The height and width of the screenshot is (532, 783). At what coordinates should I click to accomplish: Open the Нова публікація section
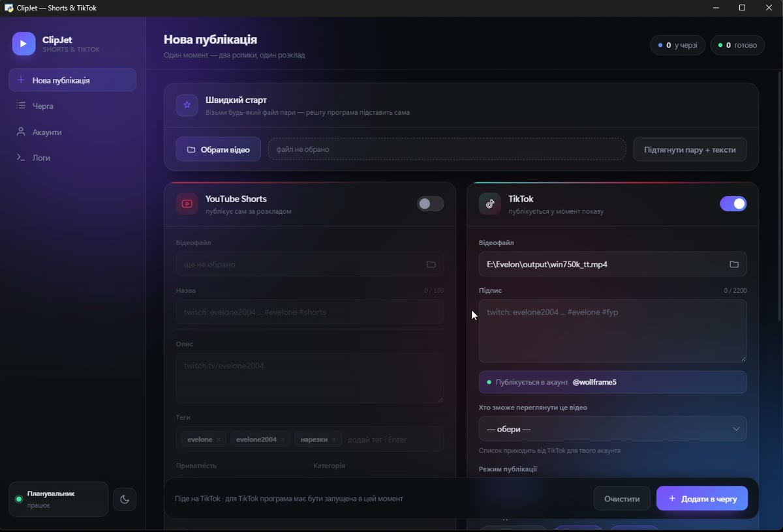[72, 80]
